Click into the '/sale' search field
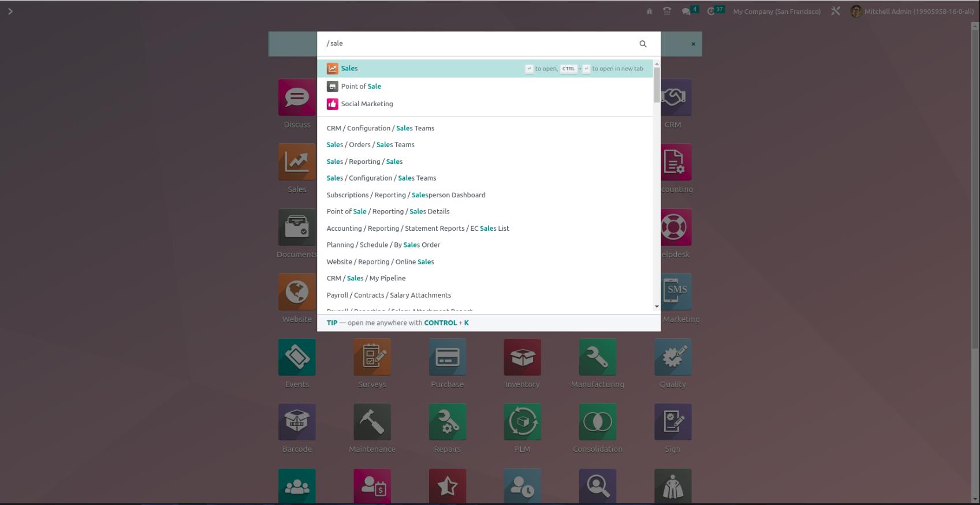This screenshot has height=505, width=980. pos(479,44)
